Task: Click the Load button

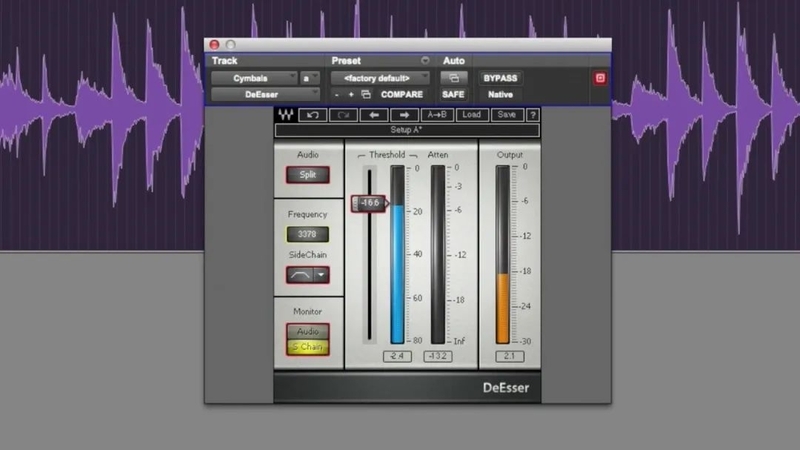Action: click(471, 115)
